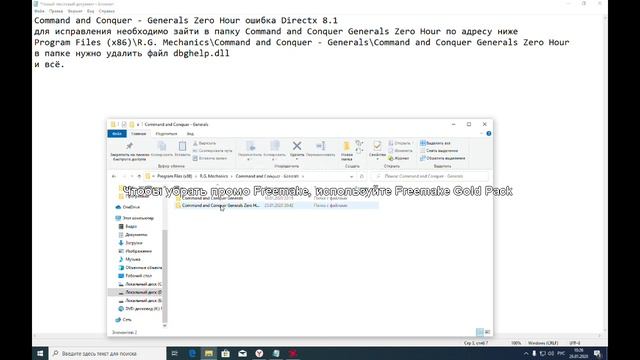Viewport: 640px width, 360px height.
Task: Click the navigation pane vertical scrollbar
Action: (x=165, y=276)
